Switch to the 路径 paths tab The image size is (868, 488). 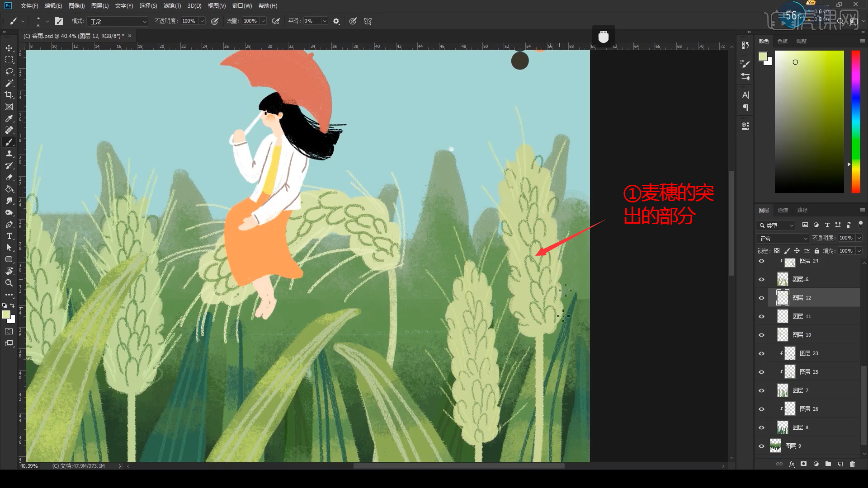[x=802, y=210]
